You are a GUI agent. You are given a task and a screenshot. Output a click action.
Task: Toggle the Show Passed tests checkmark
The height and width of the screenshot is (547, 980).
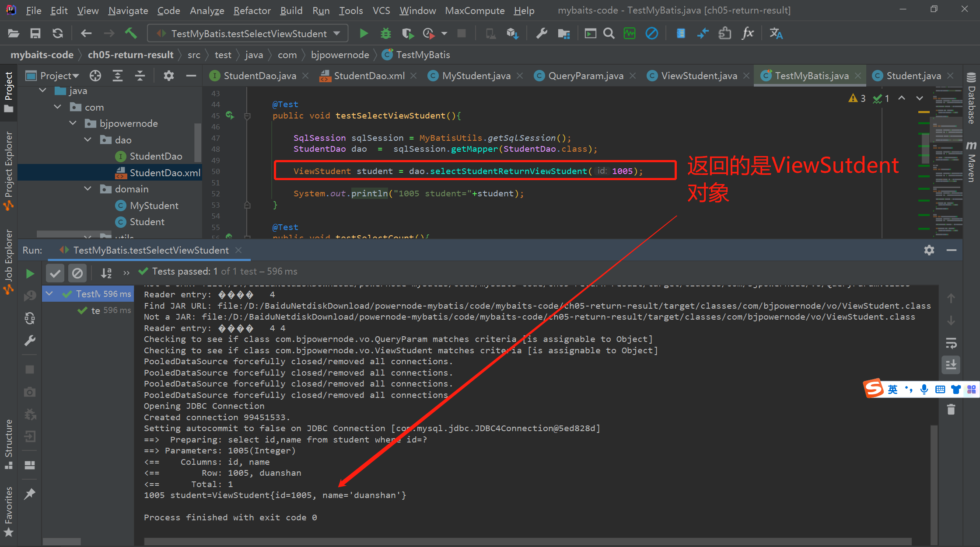point(55,273)
